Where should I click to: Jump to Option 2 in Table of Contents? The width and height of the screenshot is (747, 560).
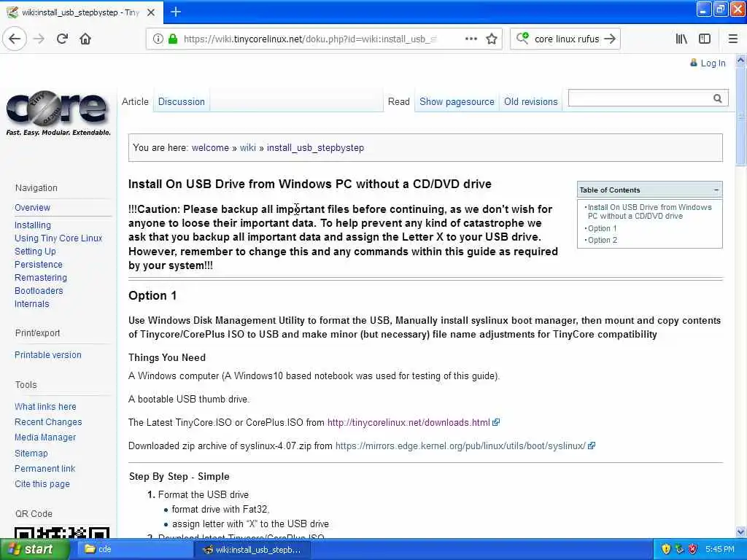point(602,240)
